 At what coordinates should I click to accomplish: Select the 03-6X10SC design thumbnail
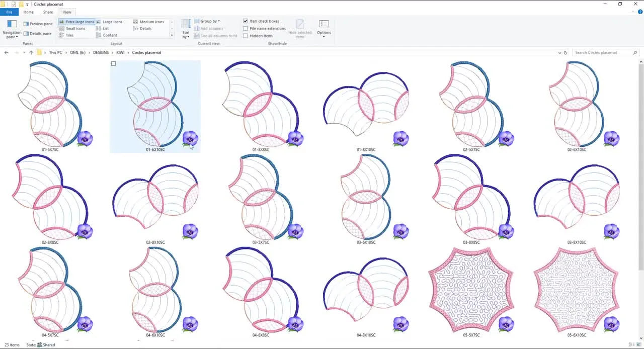366,196
